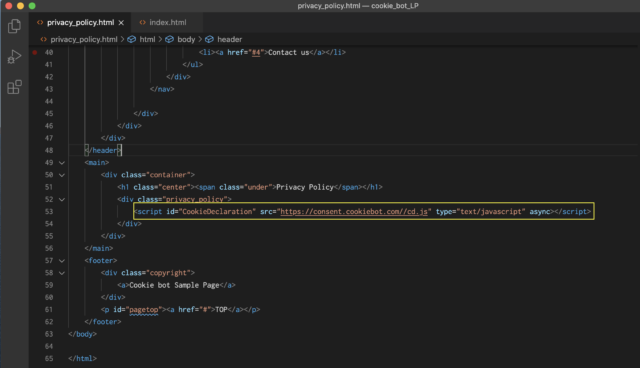Collapse the container div fold arrow on line 50

[x=62, y=175]
